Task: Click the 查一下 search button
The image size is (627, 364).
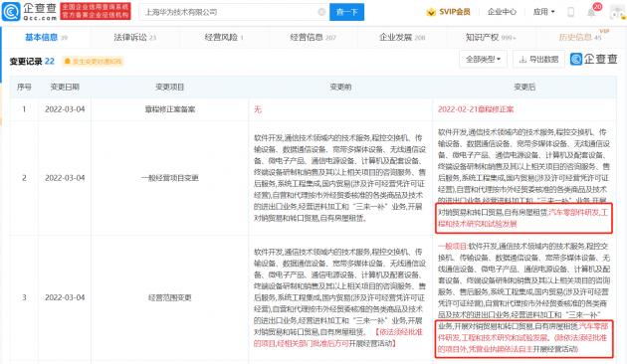Action: click(346, 12)
